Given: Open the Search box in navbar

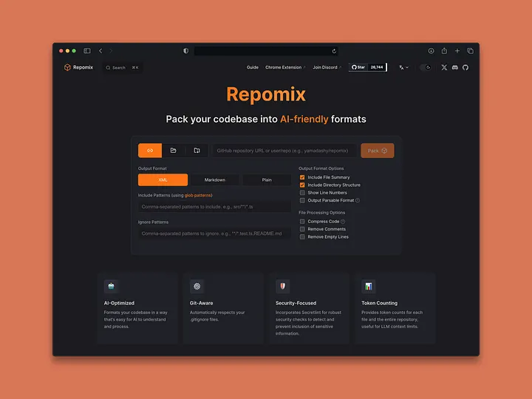Looking at the screenshot, I should coord(122,67).
